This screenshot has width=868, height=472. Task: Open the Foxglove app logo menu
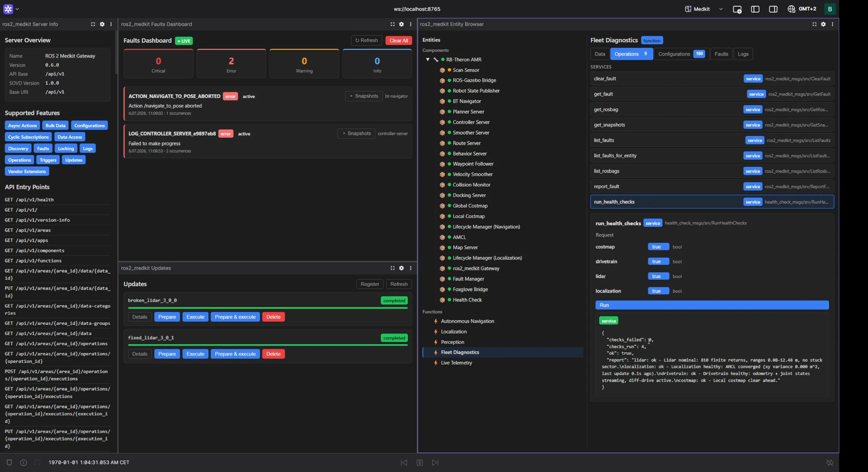click(11, 9)
